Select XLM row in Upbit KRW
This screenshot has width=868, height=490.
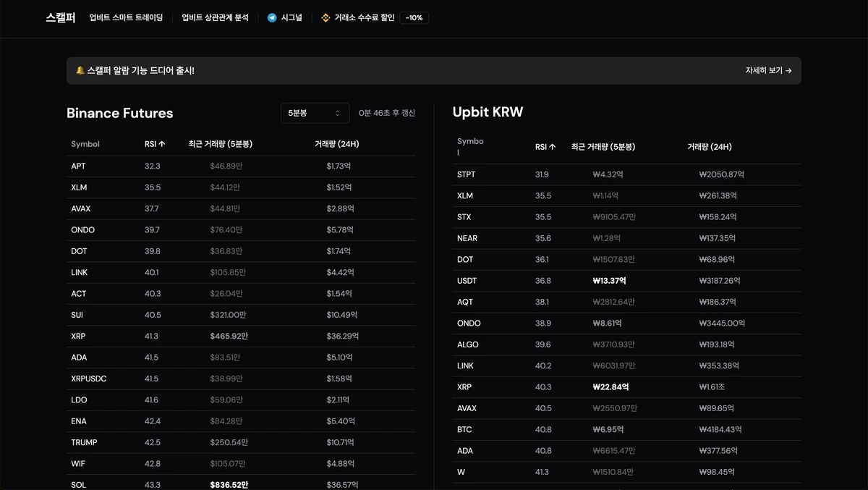627,195
